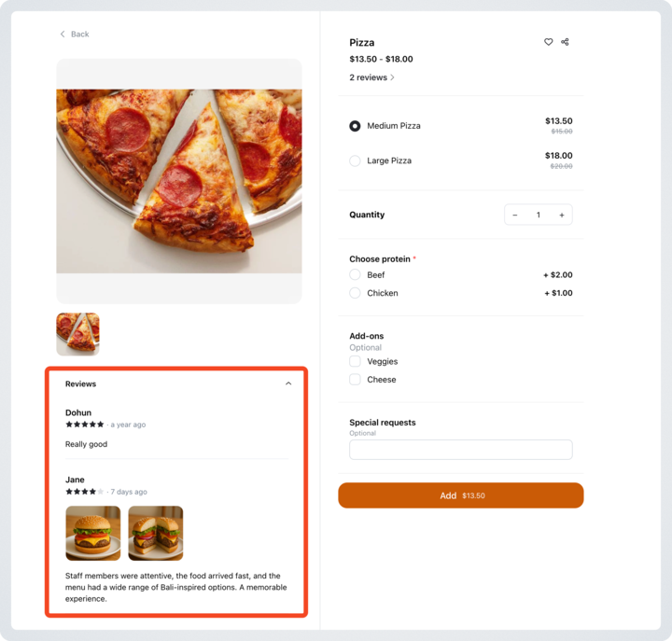Click the heart favorite icon
The width and height of the screenshot is (672, 641).
coord(548,42)
